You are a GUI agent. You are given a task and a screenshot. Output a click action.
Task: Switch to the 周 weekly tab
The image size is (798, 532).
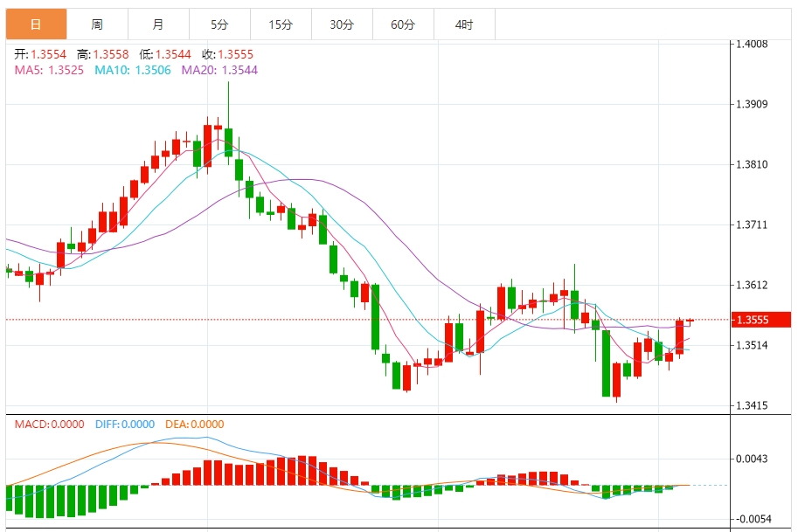(x=97, y=24)
